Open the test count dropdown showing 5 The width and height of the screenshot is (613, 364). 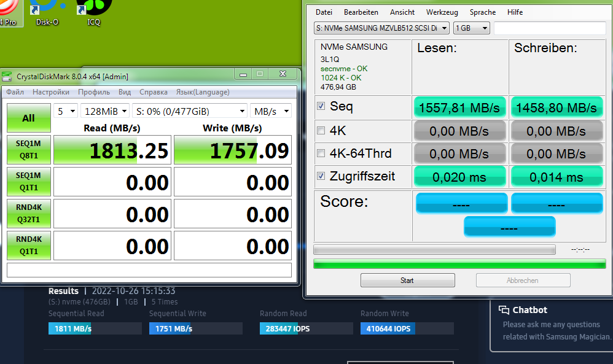[x=66, y=111]
